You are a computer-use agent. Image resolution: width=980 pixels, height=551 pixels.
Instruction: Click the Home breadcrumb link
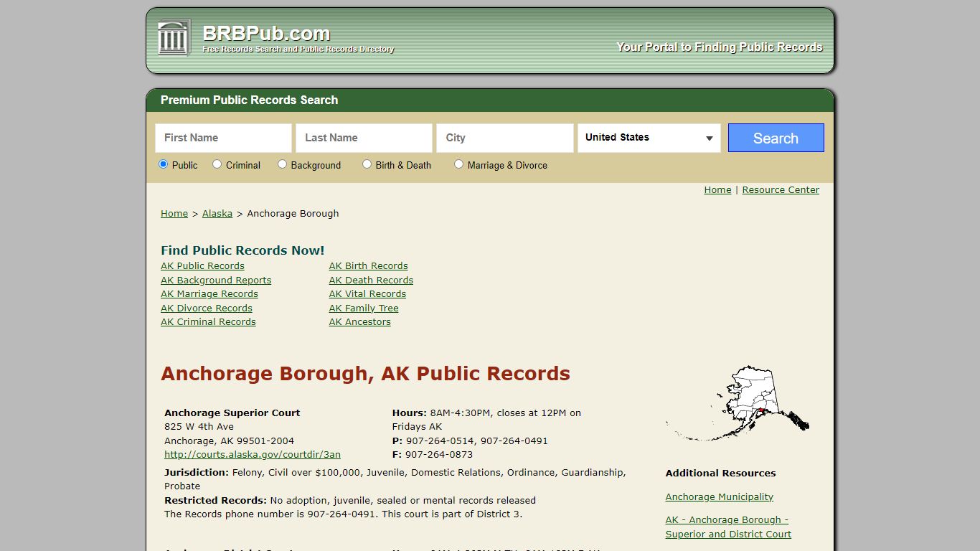(x=174, y=214)
